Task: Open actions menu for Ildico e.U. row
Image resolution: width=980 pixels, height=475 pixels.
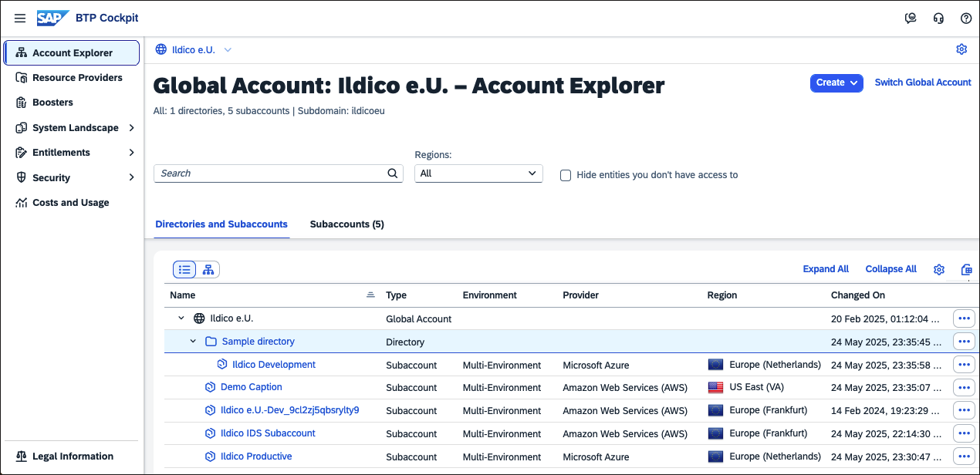Action: pos(964,318)
